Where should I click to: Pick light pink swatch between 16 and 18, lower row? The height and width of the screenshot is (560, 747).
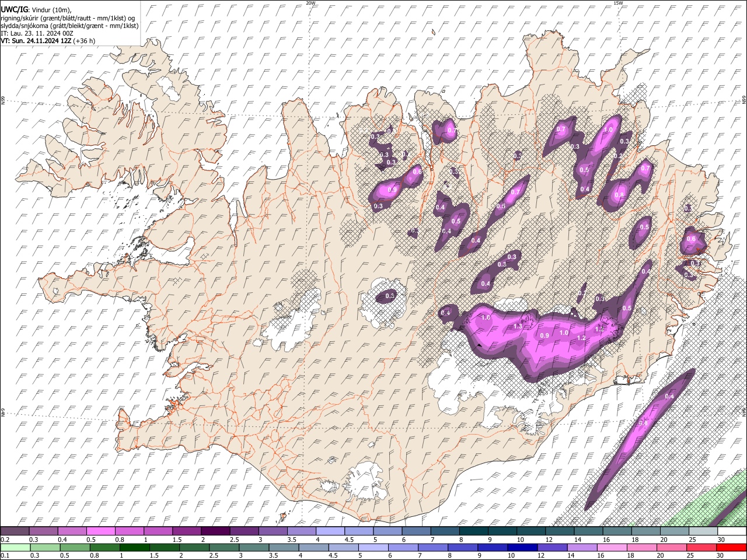pyautogui.click(x=612, y=547)
